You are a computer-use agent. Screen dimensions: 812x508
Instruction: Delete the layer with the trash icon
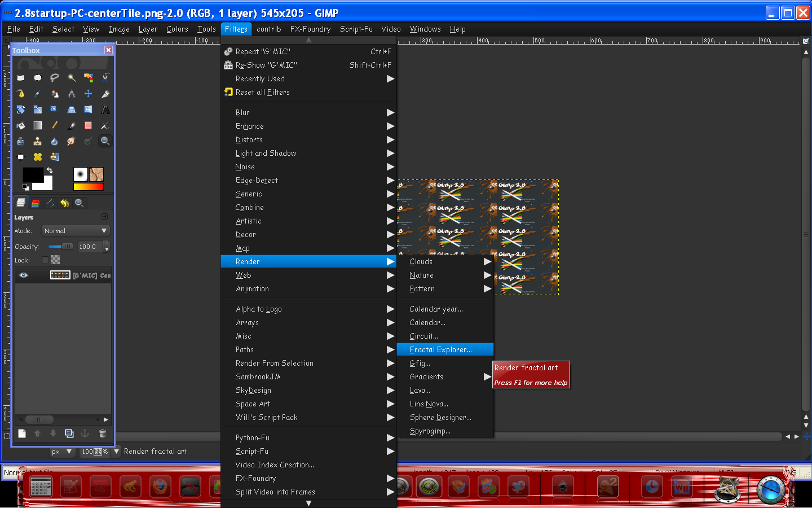click(x=103, y=433)
